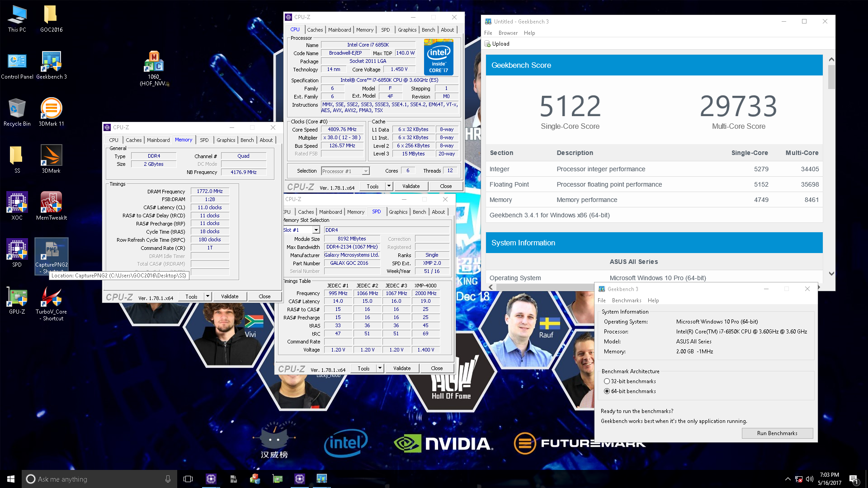Open Browser menu in Geekbench results window
868x488 pixels.
point(508,33)
